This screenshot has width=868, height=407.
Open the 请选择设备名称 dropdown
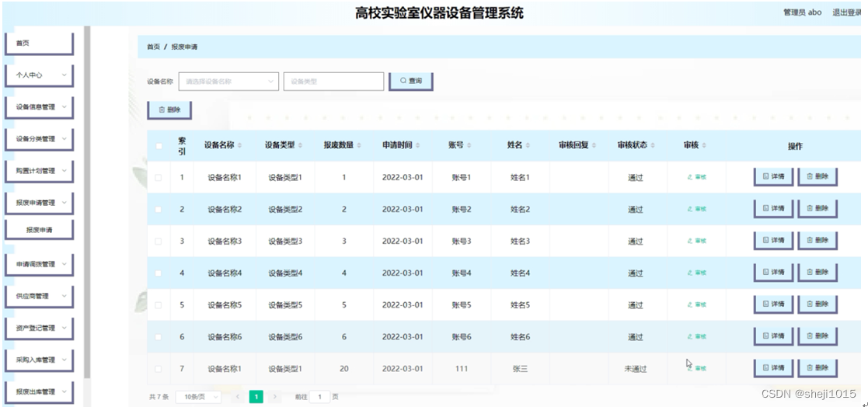coord(228,81)
